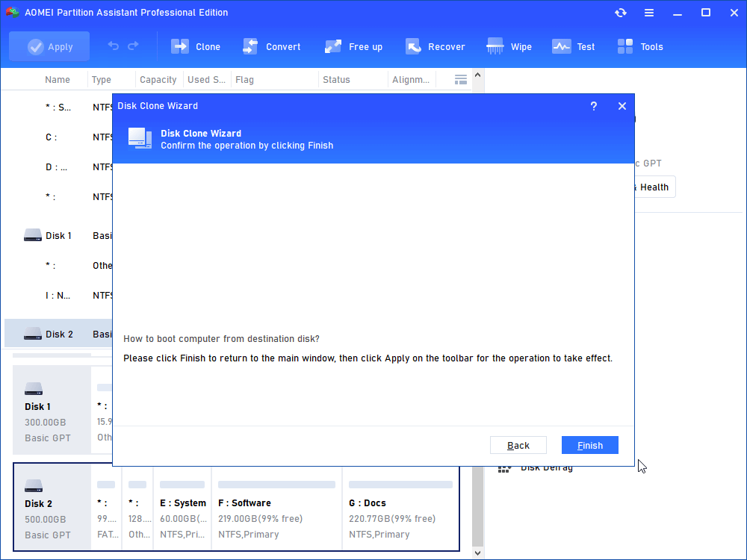Click the wizard help question mark

(x=594, y=106)
